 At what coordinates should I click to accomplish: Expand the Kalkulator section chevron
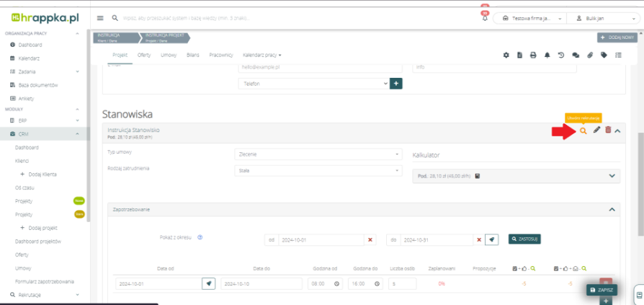(x=612, y=175)
